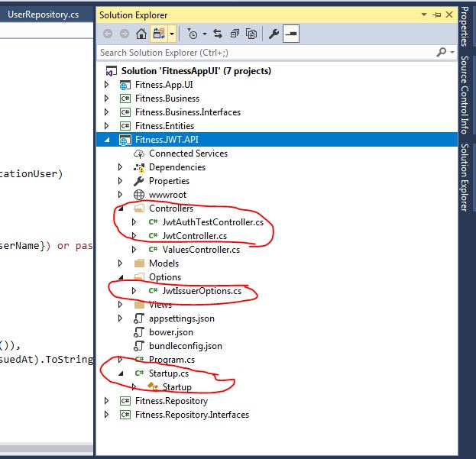Click the search magnifier icon
Viewport: 476px width, 459px height.
[442, 52]
